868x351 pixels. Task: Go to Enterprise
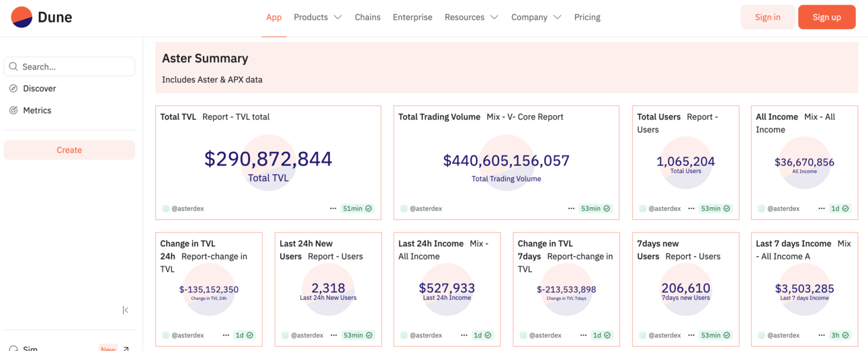(x=413, y=17)
